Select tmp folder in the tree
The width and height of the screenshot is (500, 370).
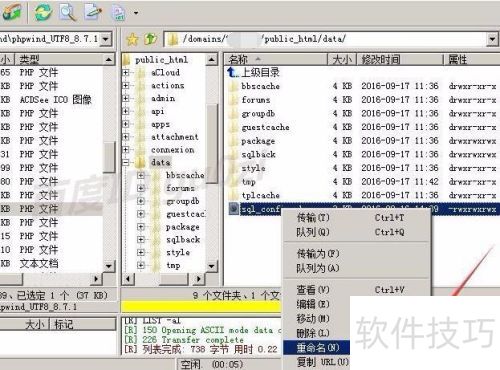point(173,265)
